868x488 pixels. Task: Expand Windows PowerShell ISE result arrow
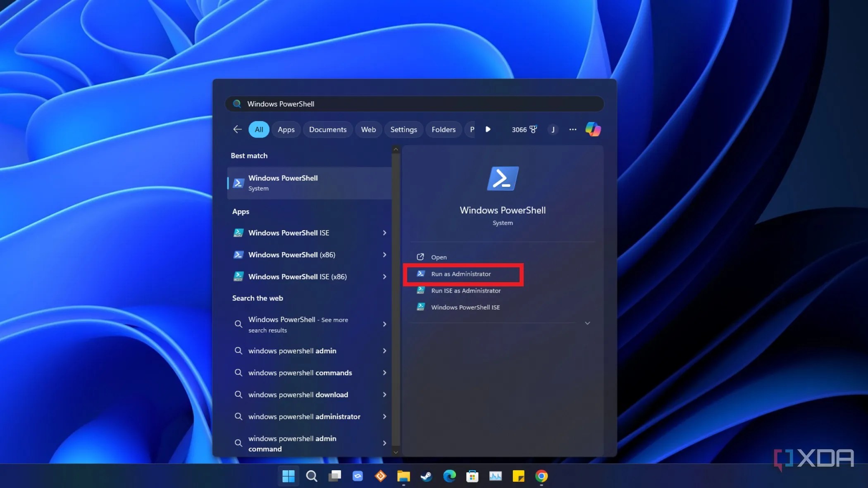384,233
